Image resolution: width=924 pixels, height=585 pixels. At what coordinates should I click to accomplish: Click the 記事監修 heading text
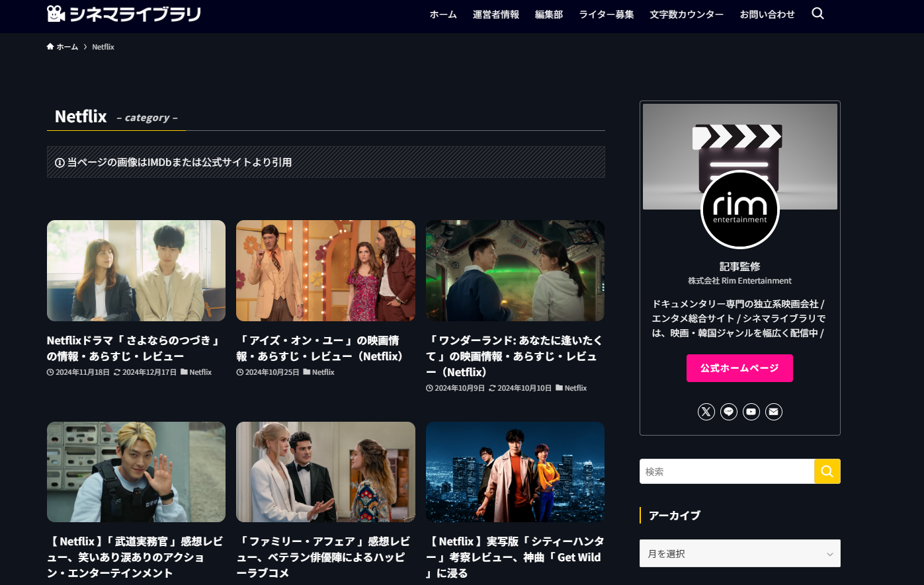click(x=740, y=266)
